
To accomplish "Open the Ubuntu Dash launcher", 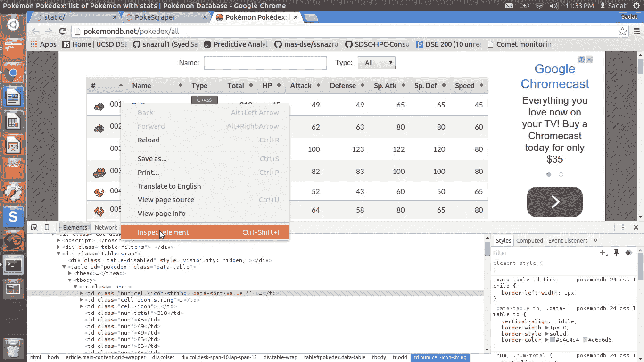I will 13,25.
